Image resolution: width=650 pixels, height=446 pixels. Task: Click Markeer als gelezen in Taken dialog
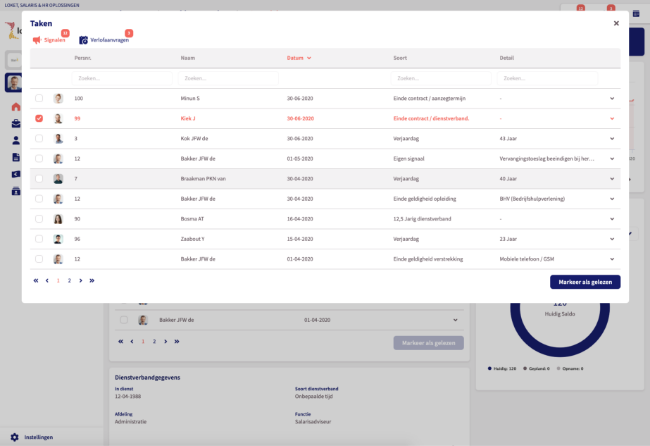585,282
